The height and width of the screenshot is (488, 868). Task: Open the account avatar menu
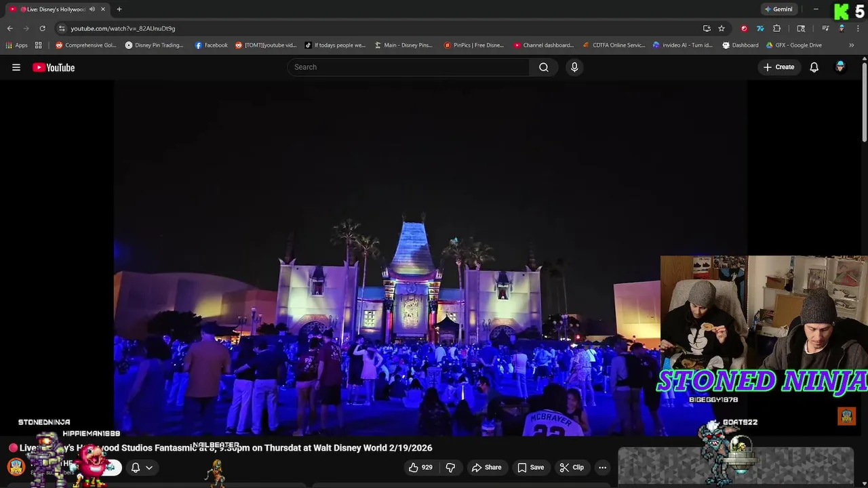pos(840,67)
